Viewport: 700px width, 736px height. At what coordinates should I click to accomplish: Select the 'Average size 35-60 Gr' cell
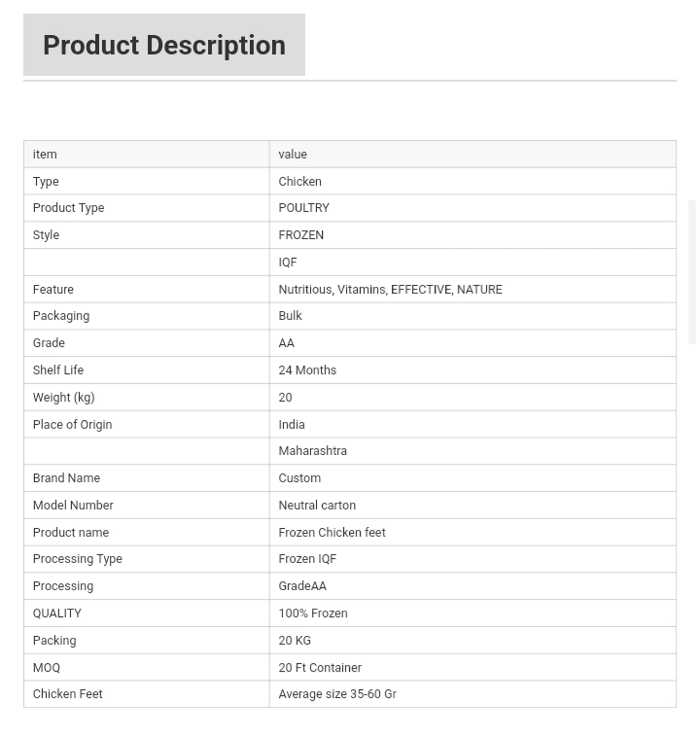coord(472,694)
